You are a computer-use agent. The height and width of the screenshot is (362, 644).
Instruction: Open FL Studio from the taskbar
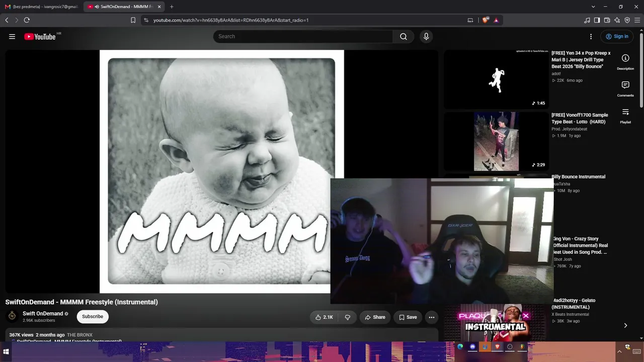522,347
